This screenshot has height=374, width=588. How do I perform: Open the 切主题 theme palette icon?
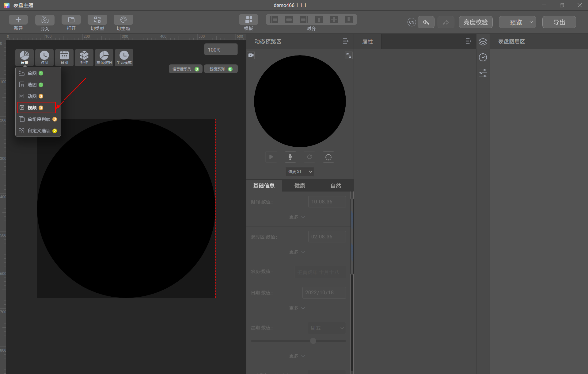click(x=123, y=20)
